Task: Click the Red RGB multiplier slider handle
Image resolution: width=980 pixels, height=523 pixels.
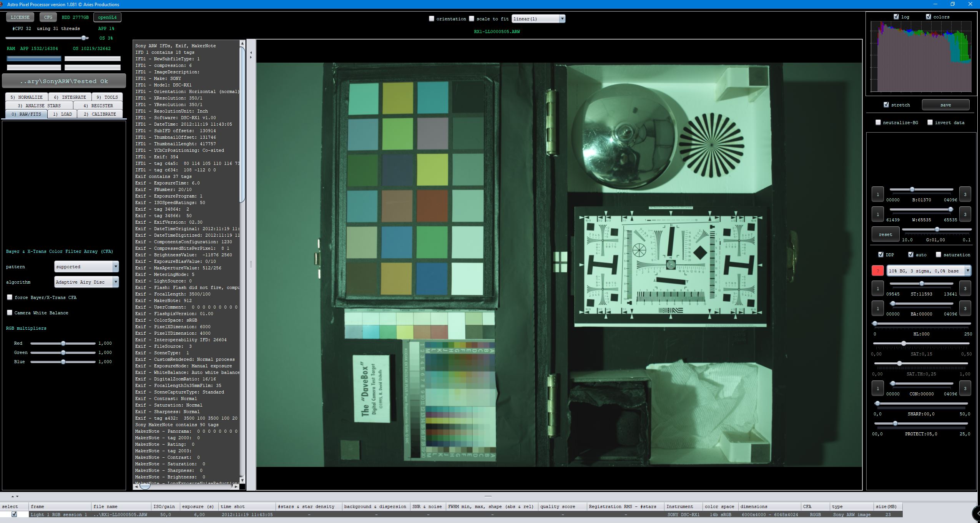Action: (x=63, y=343)
